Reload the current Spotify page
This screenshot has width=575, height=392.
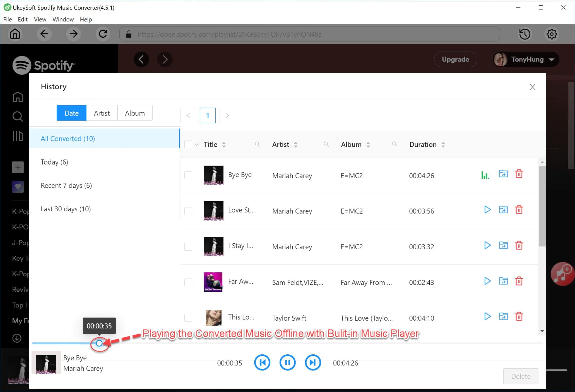tap(103, 34)
